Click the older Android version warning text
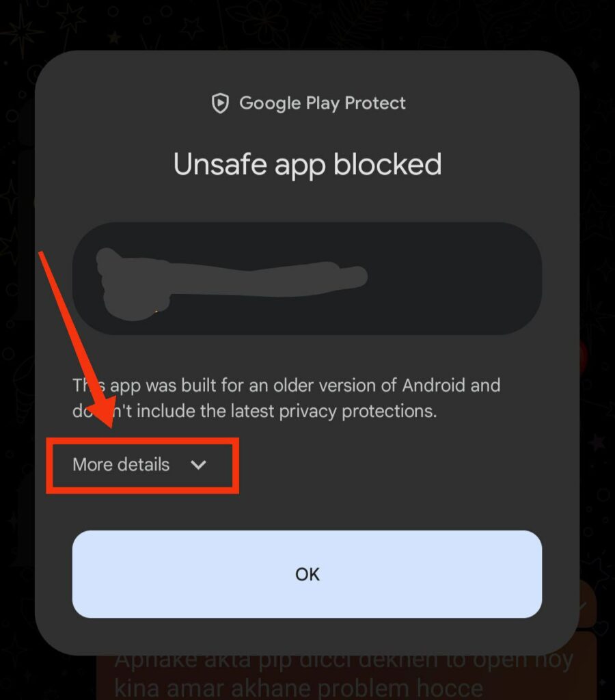Viewport: 615px width, 700px height. pos(286,399)
